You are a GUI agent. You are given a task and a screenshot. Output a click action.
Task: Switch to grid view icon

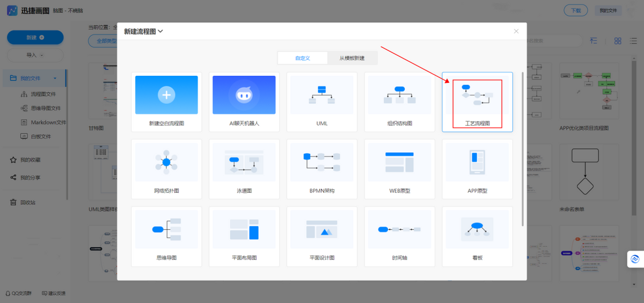(x=618, y=41)
